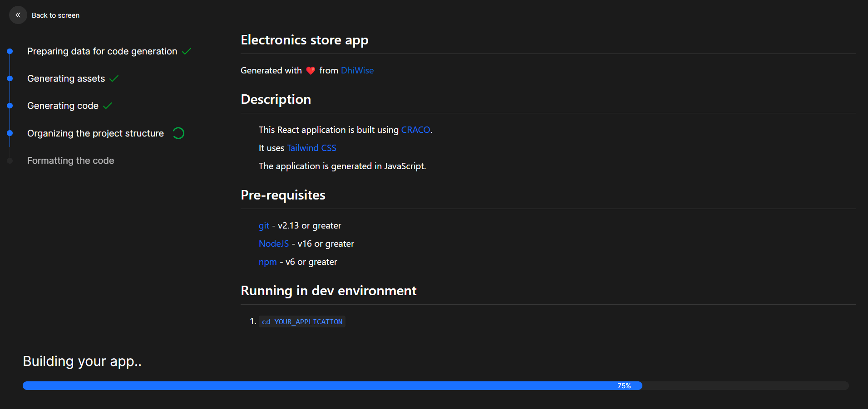This screenshot has height=409, width=868.
Task: Select the Generating assets step
Action: tap(66, 78)
